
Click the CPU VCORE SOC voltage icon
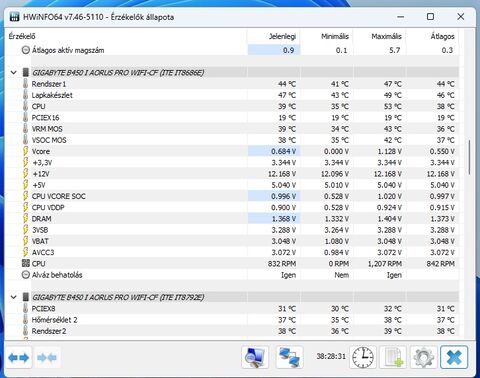[25, 196]
